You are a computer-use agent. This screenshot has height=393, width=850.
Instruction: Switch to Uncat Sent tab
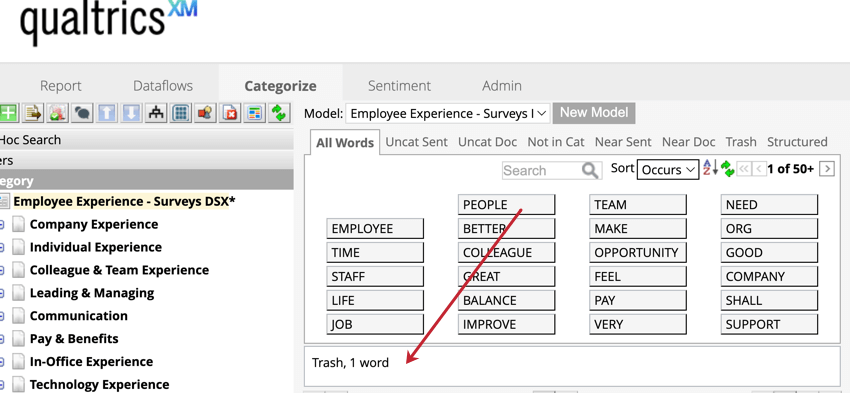click(416, 142)
